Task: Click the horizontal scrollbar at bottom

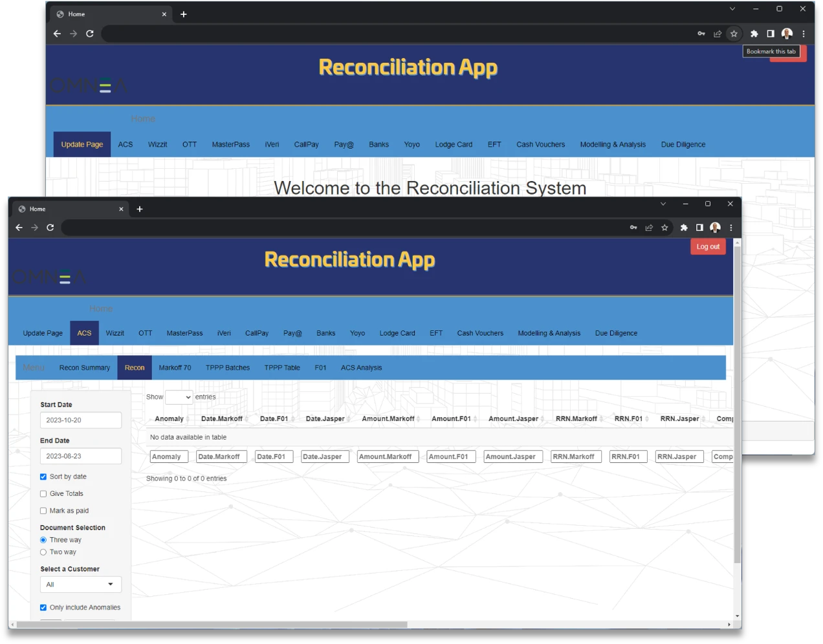Action: (212, 625)
